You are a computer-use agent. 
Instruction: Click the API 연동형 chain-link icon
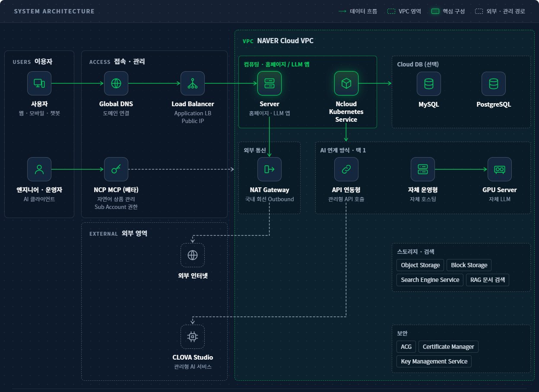(x=346, y=169)
